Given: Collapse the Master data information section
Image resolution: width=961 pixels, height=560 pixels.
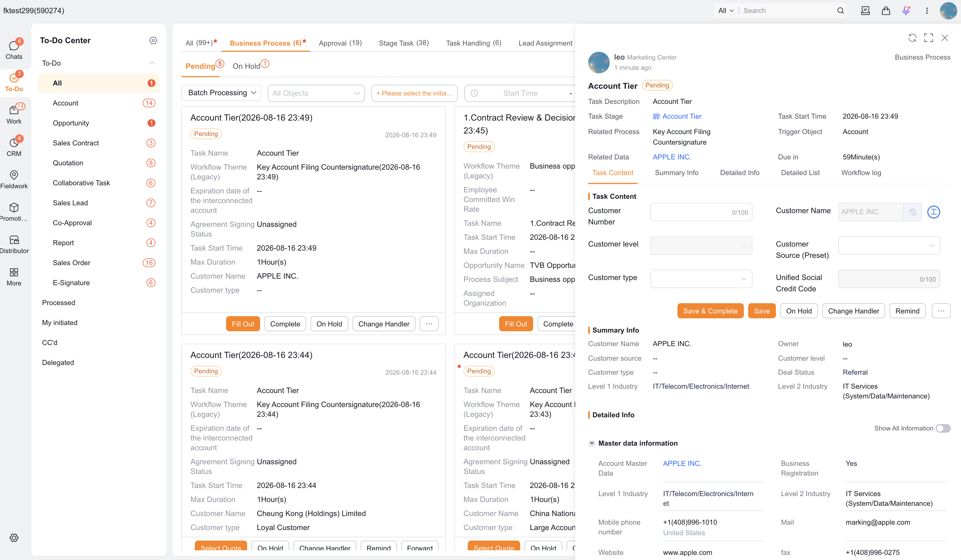Looking at the screenshot, I should (x=591, y=443).
